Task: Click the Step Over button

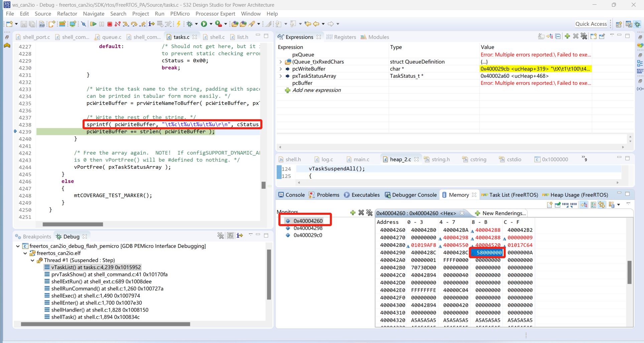Action: pos(134,24)
